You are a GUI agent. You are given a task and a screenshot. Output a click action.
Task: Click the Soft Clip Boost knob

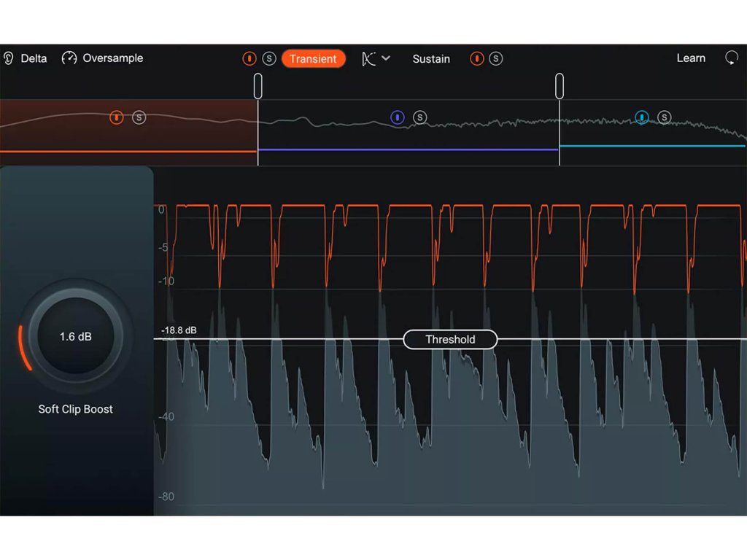point(75,336)
